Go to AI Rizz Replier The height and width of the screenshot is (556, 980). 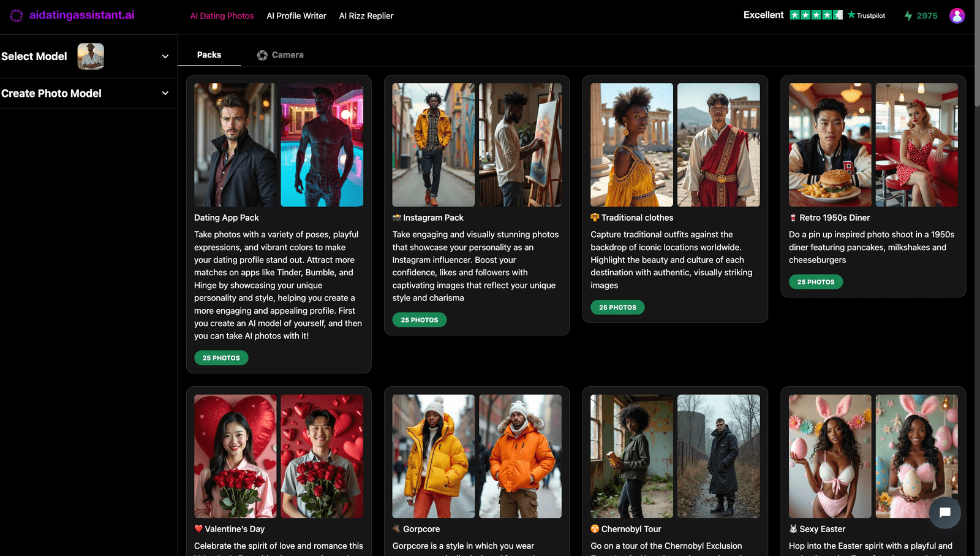click(x=366, y=16)
